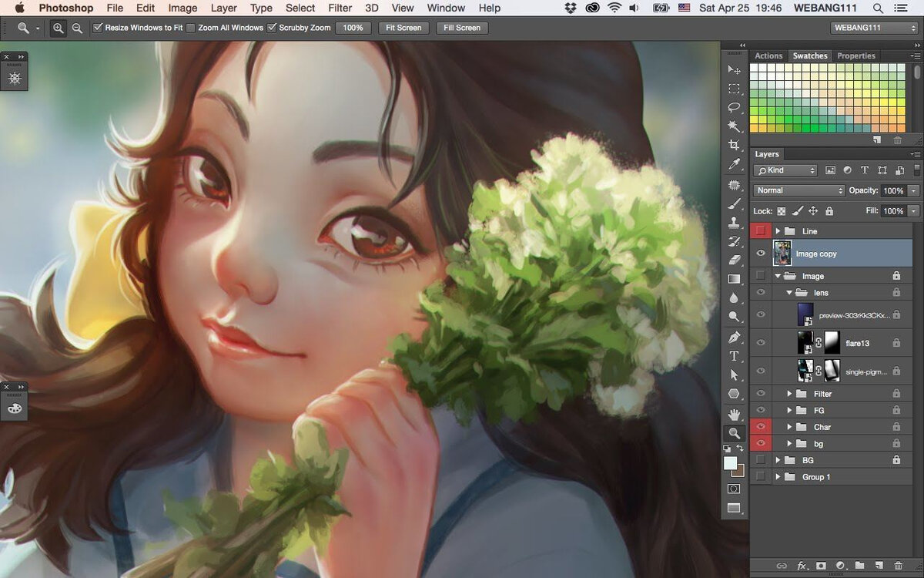Open Spotlight search in menu bar
This screenshot has height=578, width=924.
878,8
